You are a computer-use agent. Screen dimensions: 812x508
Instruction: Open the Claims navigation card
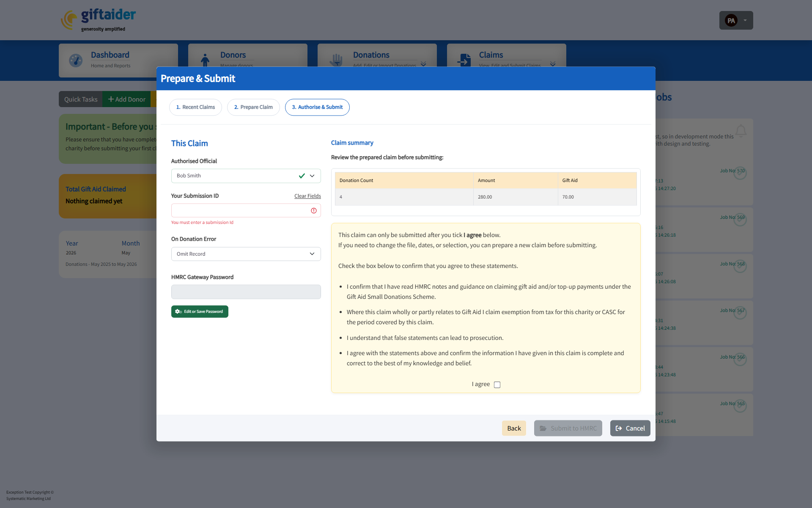click(x=507, y=55)
